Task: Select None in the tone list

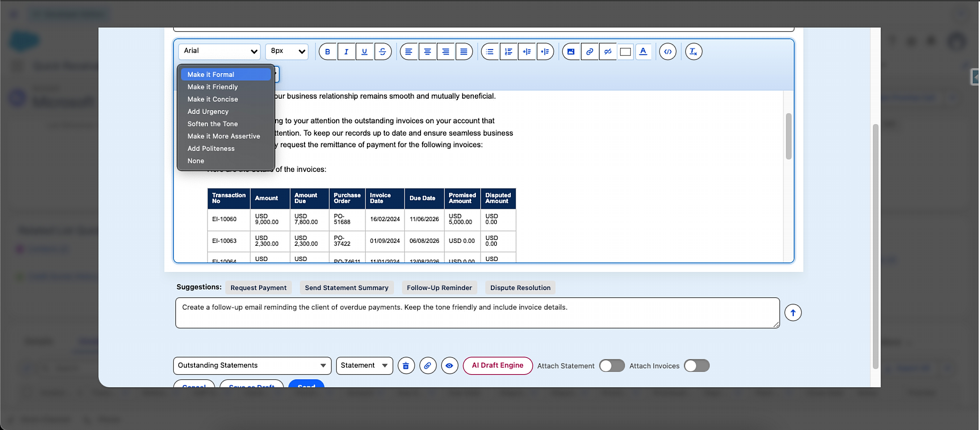Action: [226, 161]
